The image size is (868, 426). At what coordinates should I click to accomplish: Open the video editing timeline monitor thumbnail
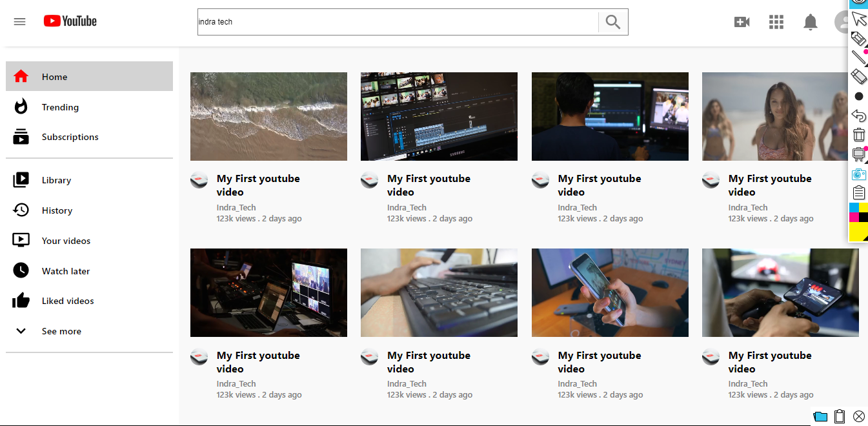coord(439,116)
